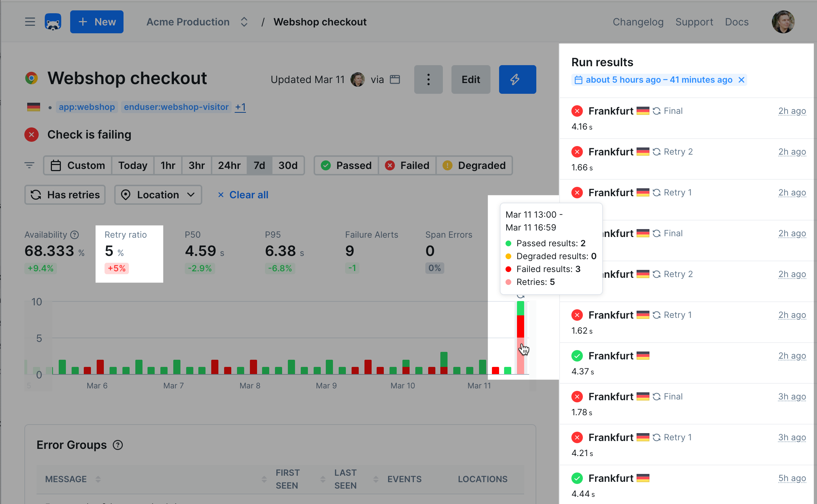Click the Edit button
Screen dimensions: 817x504
point(470,79)
